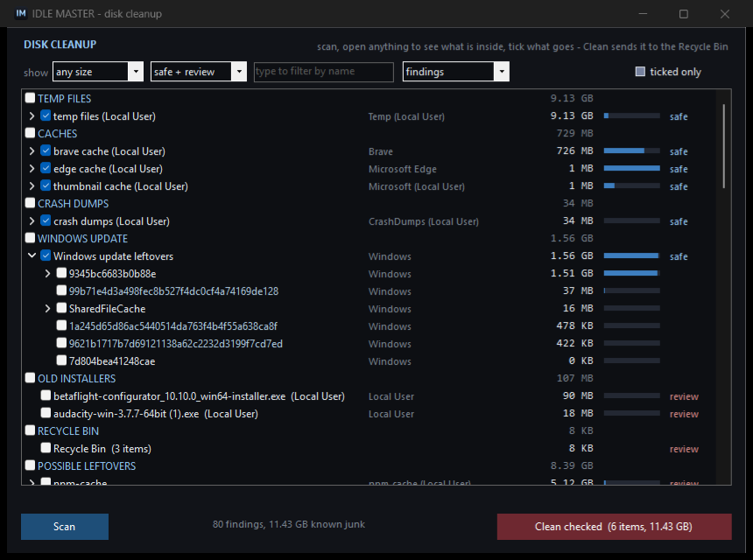
Task: Click the findings list vertical scrollbar
Action: point(724,146)
